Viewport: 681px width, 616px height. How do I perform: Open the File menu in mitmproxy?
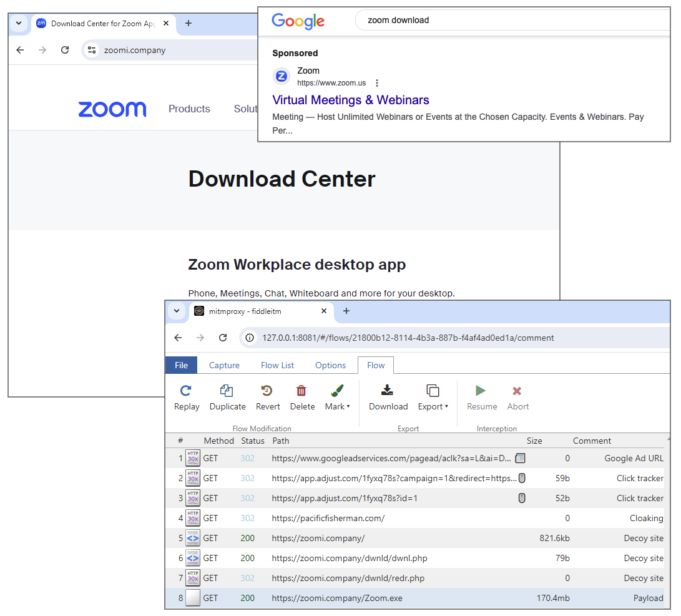[181, 365]
